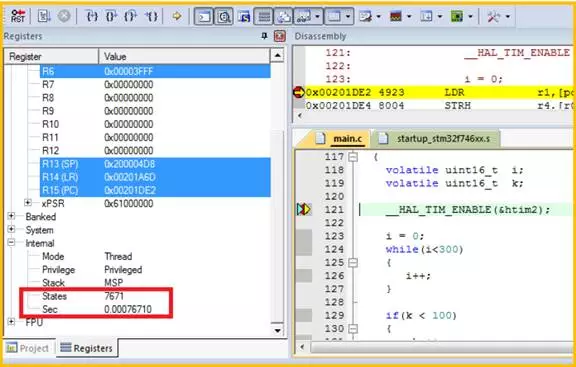
Task: Open the System Viewer dropdown arrow
Action: tap(471, 17)
